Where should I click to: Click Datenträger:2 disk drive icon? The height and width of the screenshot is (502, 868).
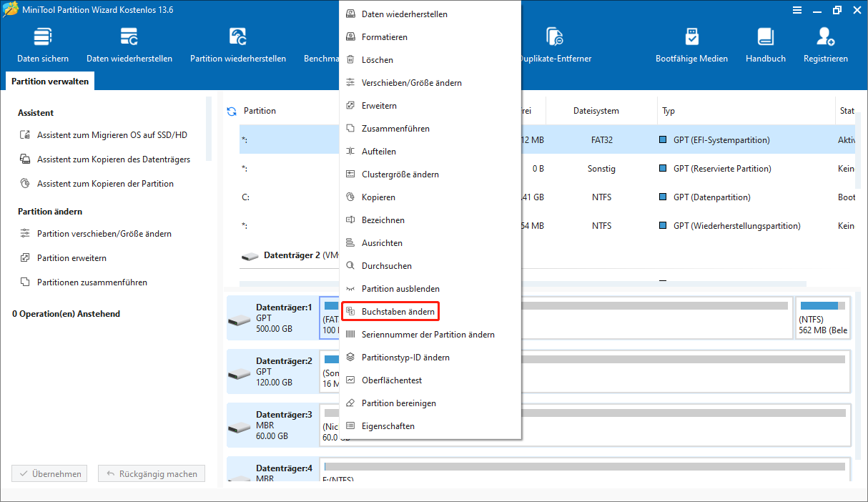pyautogui.click(x=240, y=373)
